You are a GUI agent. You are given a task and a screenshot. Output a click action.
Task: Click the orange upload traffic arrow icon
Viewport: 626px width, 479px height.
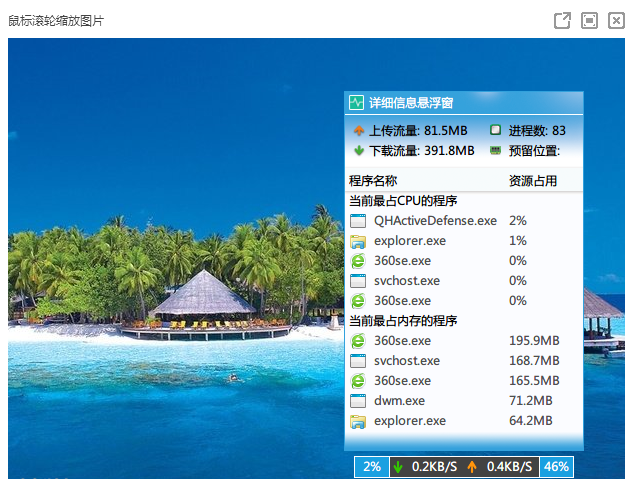point(359,130)
